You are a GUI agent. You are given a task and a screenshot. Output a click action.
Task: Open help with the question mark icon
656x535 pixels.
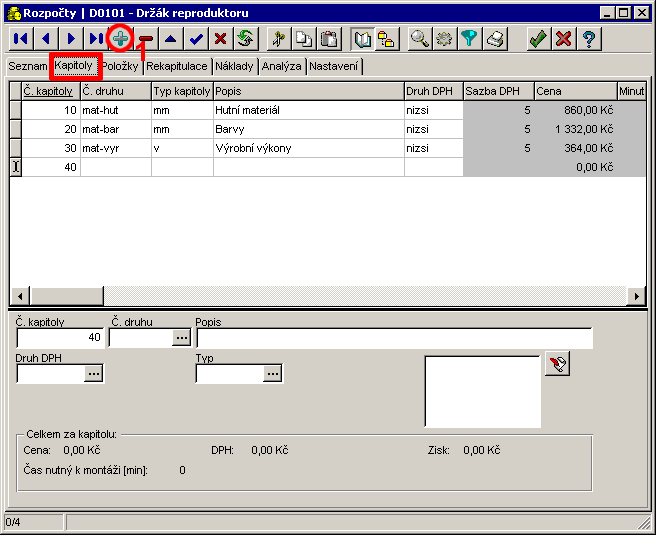click(x=590, y=39)
